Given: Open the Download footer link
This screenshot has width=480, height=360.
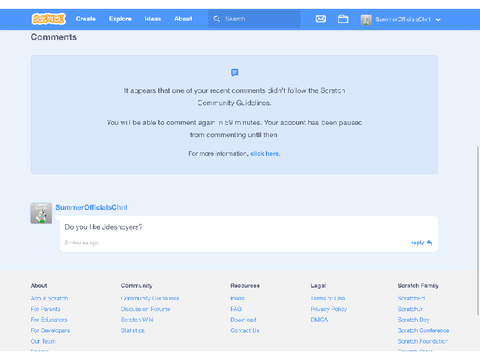Looking at the screenshot, I should tap(243, 320).
